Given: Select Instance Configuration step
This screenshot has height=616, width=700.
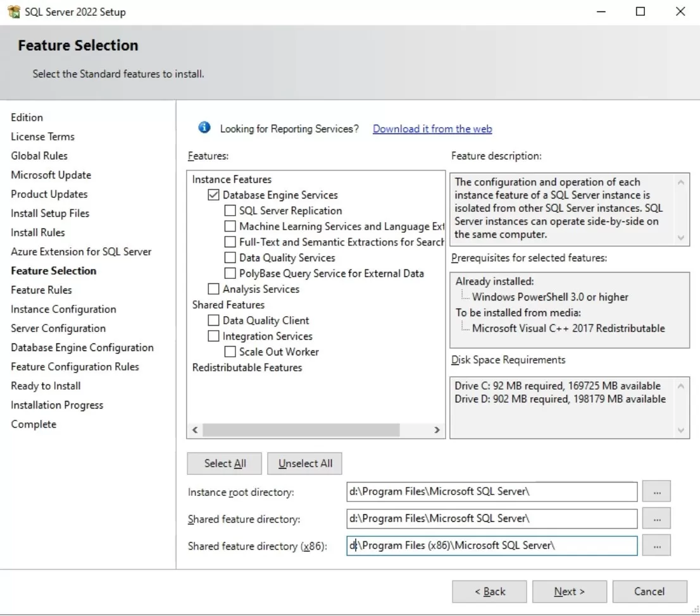Looking at the screenshot, I should 63,309.
